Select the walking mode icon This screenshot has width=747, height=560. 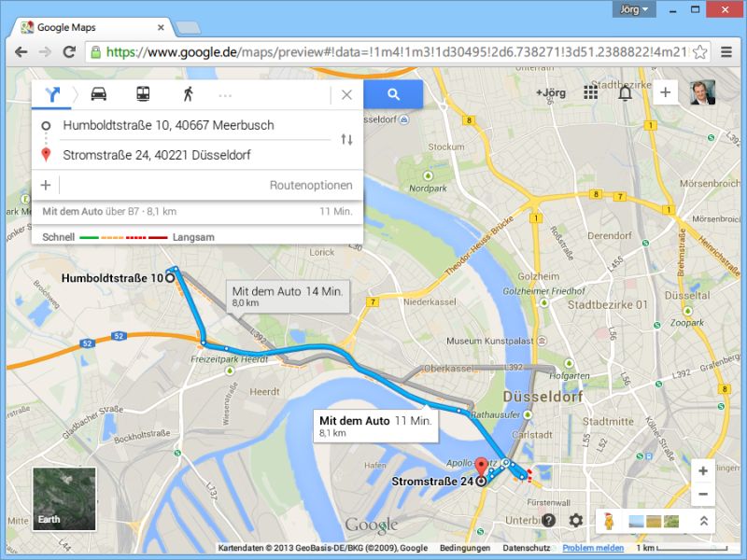point(189,94)
